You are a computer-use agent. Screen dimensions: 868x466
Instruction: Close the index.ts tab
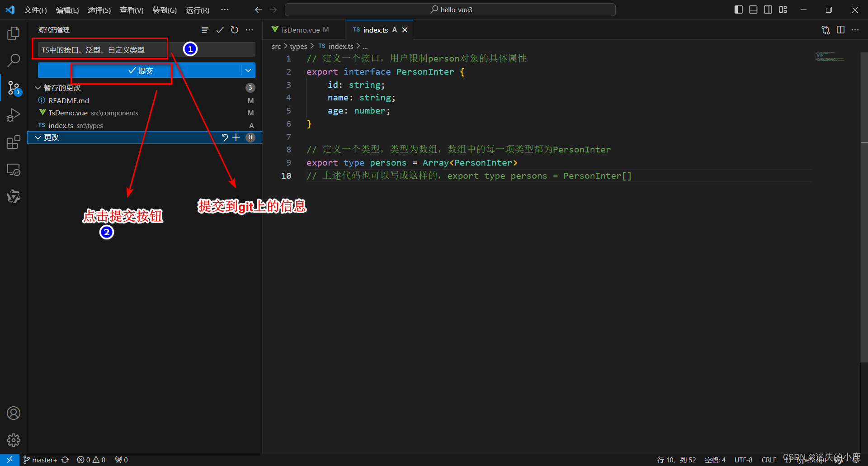pyautogui.click(x=405, y=30)
